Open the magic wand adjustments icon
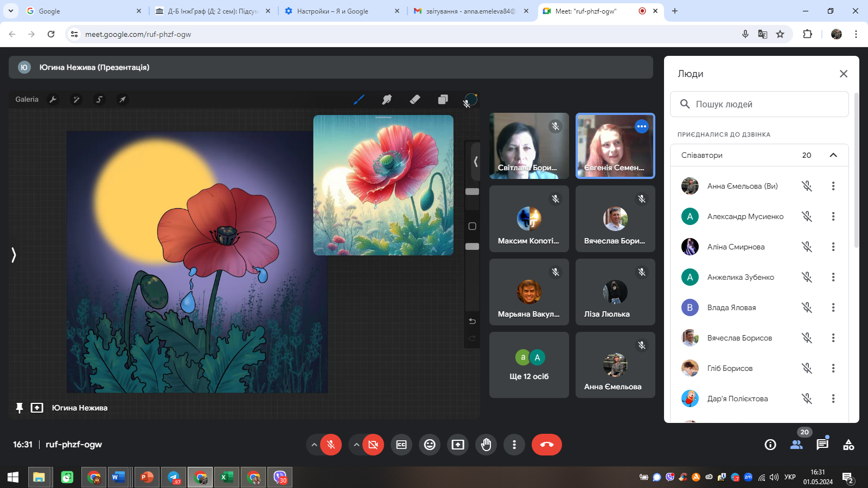This screenshot has height=488, width=868. (76, 99)
